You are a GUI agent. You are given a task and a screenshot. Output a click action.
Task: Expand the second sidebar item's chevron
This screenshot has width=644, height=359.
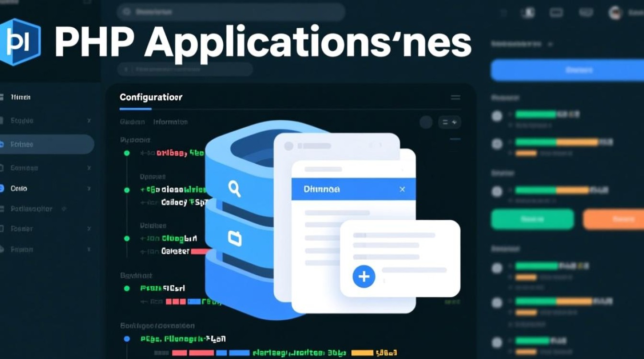tap(89, 121)
